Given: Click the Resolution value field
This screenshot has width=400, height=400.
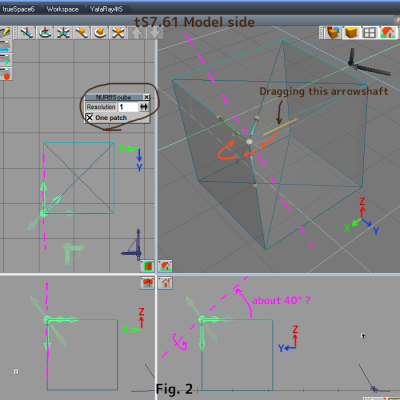Looking at the screenshot, I should [128, 107].
